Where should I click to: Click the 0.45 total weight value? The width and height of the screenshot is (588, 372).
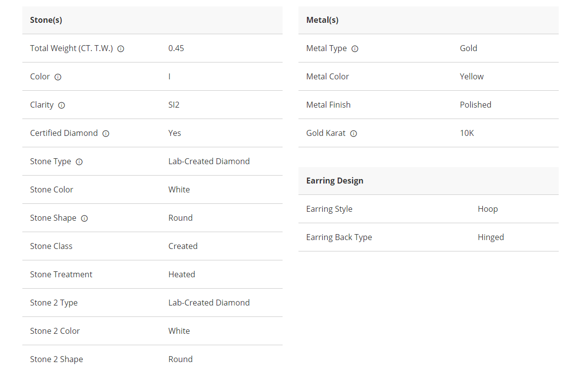point(176,48)
